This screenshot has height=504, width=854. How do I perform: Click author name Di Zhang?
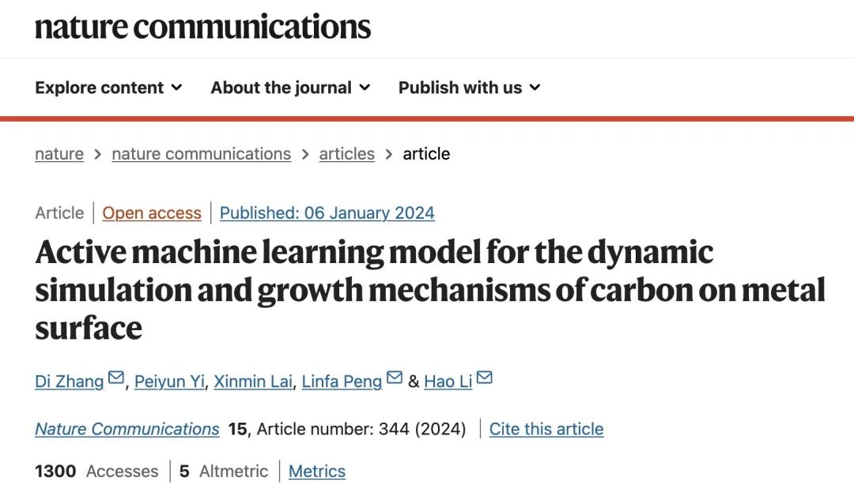pos(69,382)
